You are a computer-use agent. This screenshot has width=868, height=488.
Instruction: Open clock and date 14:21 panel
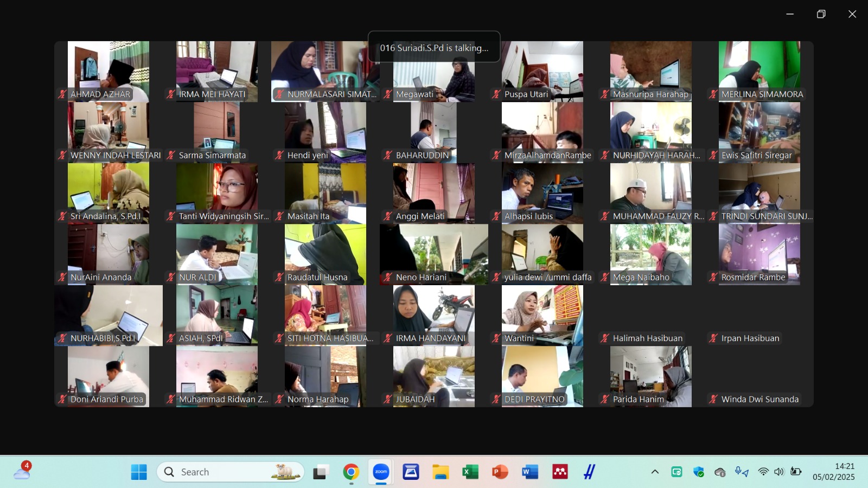pos(834,472)
